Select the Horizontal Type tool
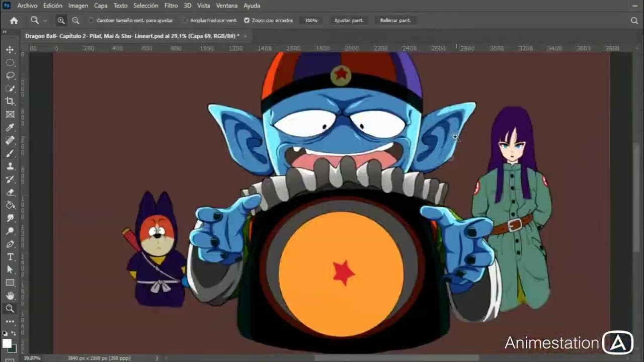Screen dimensions: 644x362 point(10,257)
